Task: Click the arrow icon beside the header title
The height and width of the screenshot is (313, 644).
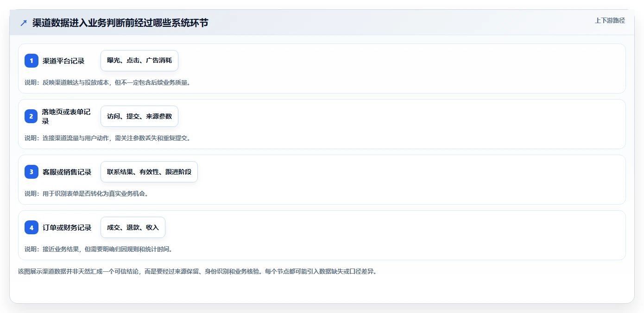Action: 24,23
